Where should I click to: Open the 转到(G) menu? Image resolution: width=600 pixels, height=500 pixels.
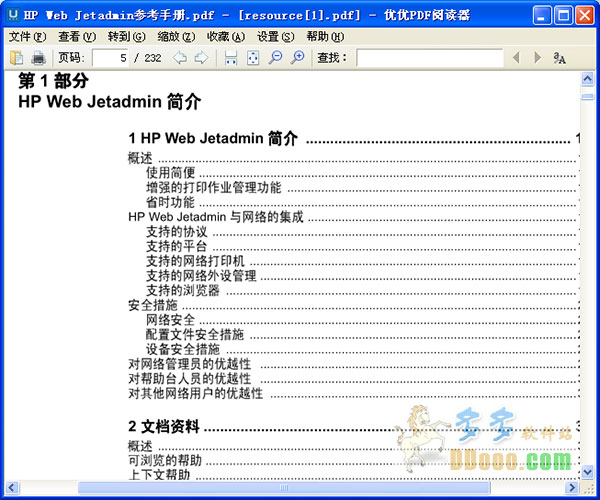click(126, 37)
